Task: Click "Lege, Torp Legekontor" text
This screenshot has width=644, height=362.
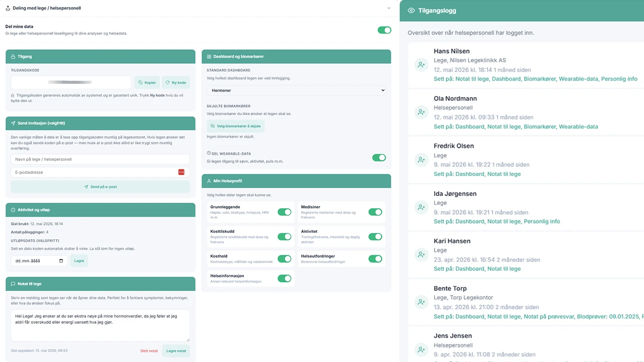Action: tap(463, 298)
